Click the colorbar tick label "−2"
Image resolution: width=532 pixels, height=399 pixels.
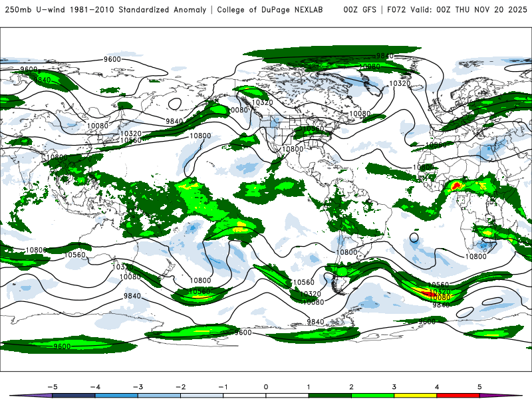click(x=180, y=387)
